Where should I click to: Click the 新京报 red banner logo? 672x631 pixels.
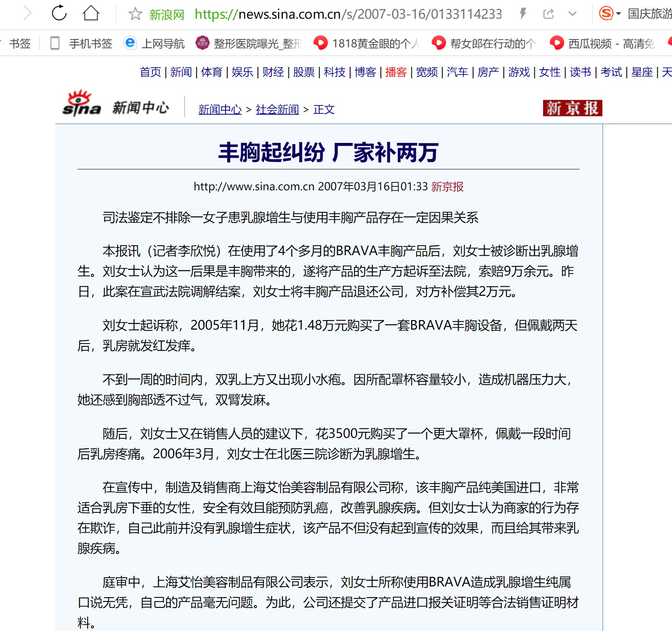pyautogui.click(x=573, y=108)
